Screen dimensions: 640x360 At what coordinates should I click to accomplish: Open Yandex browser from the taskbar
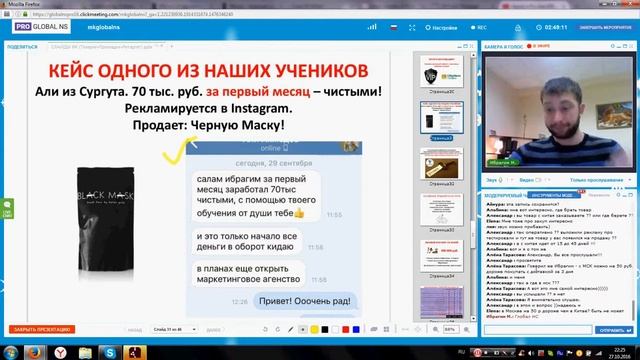click(60, 353)
